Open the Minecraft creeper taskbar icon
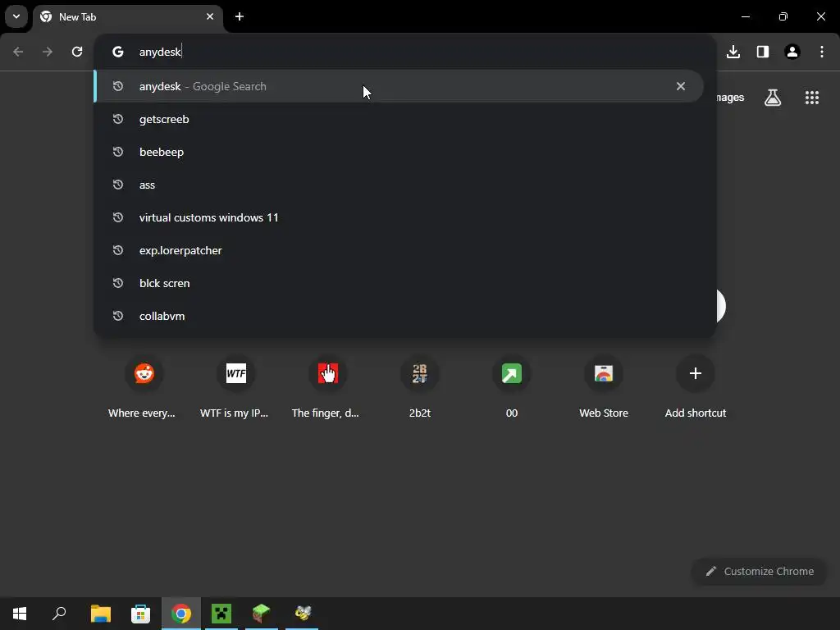 (221, 614)
